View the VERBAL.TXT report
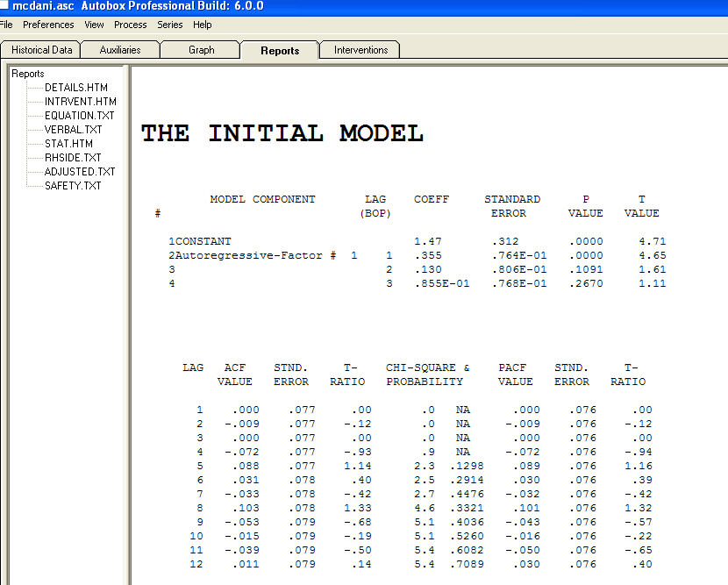728x585 pixels. point(73,130)
